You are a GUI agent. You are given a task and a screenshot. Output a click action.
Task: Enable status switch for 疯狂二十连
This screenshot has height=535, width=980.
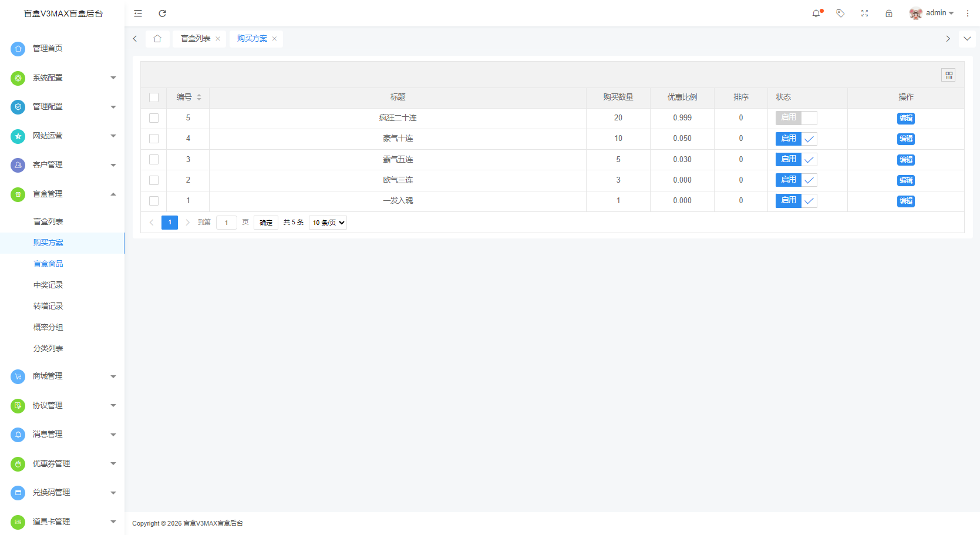796,118
